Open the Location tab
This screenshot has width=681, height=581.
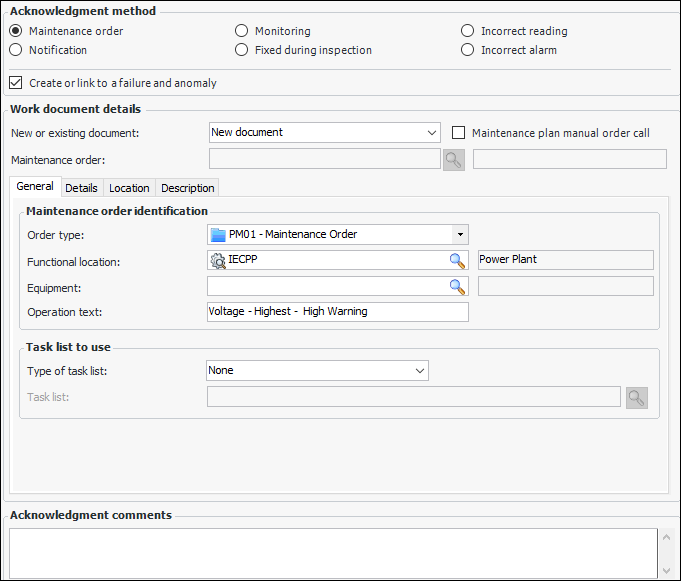(x=129, y=188)
